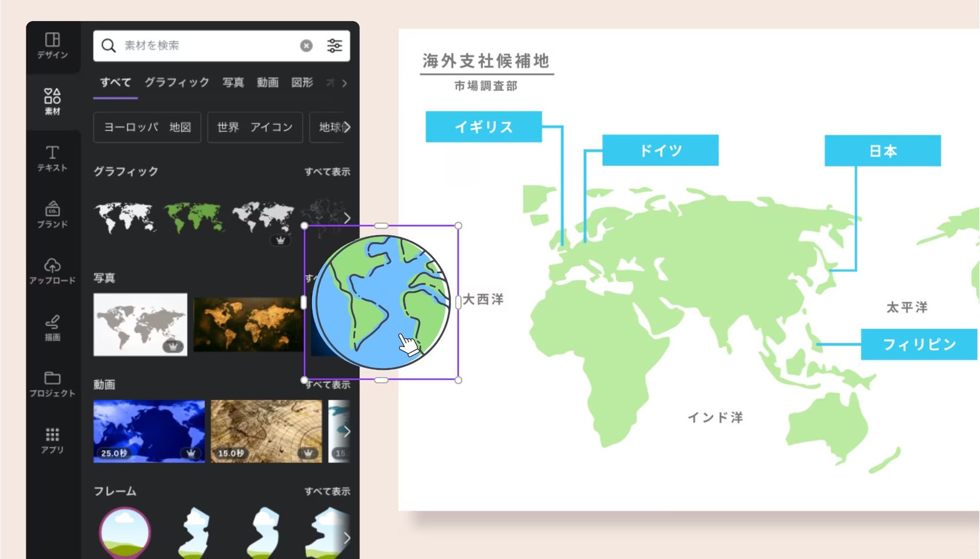Screen dimensions: 980x559
Task: Switch to the 写真 results tab
Action: tap(233, 83)
